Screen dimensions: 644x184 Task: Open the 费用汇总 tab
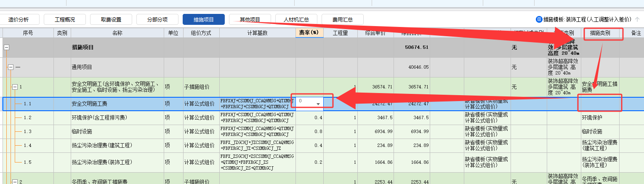click(343, 19)
